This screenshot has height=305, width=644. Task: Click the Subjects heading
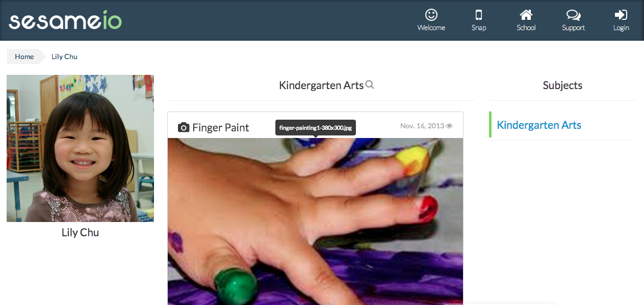(x=562, y=86)
